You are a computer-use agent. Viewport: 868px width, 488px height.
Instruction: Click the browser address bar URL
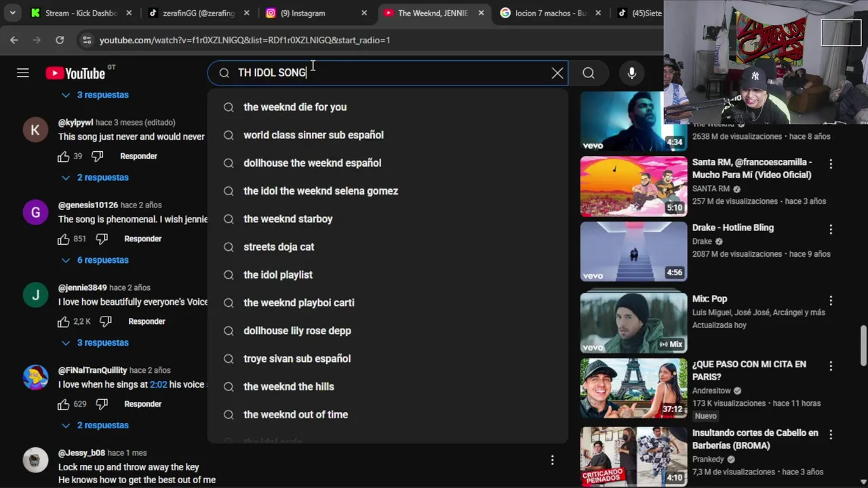point(245,40)
